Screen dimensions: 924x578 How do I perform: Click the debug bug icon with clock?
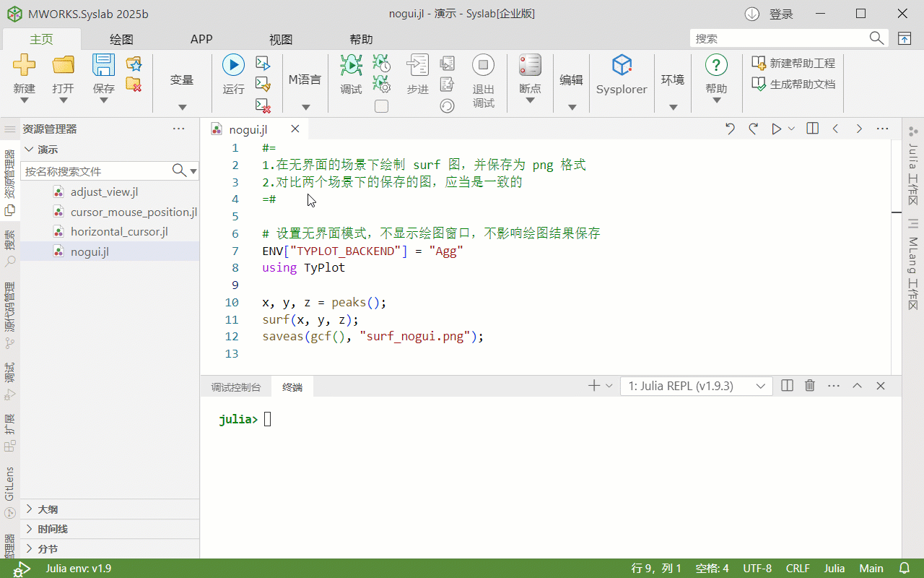point(382,64)
